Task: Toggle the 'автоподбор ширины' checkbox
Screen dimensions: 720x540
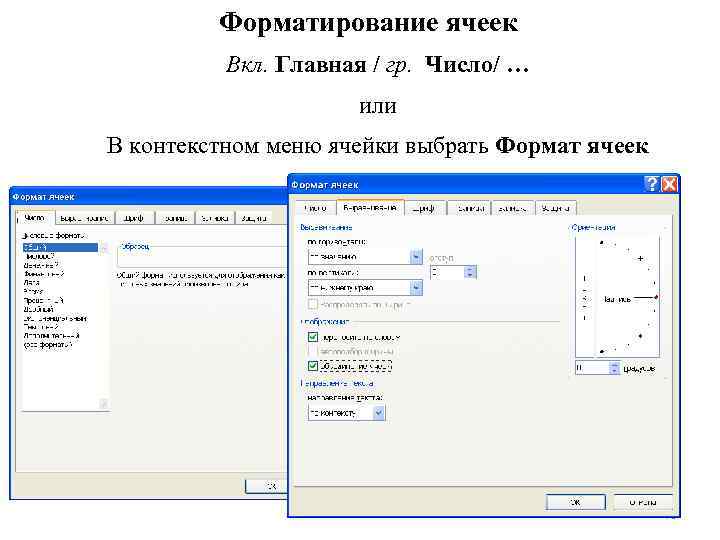Action: tap(313, 352)
